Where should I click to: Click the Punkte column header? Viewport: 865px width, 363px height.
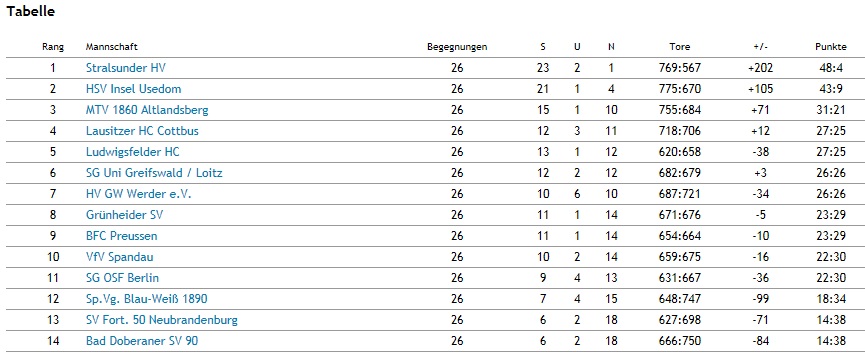coord(831,47)
